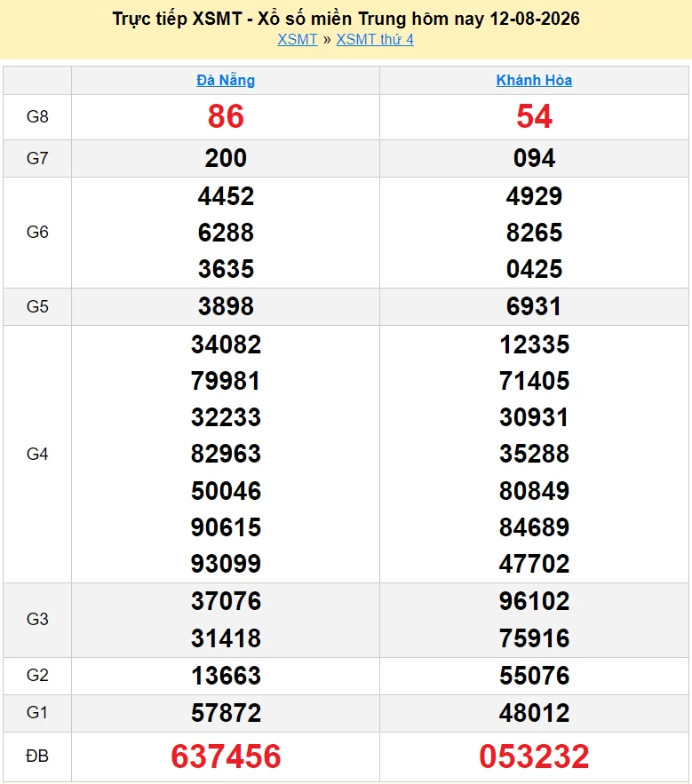Select G6 number 3635
The width and height of the screenshot is (692, 784).
(226, 269)
